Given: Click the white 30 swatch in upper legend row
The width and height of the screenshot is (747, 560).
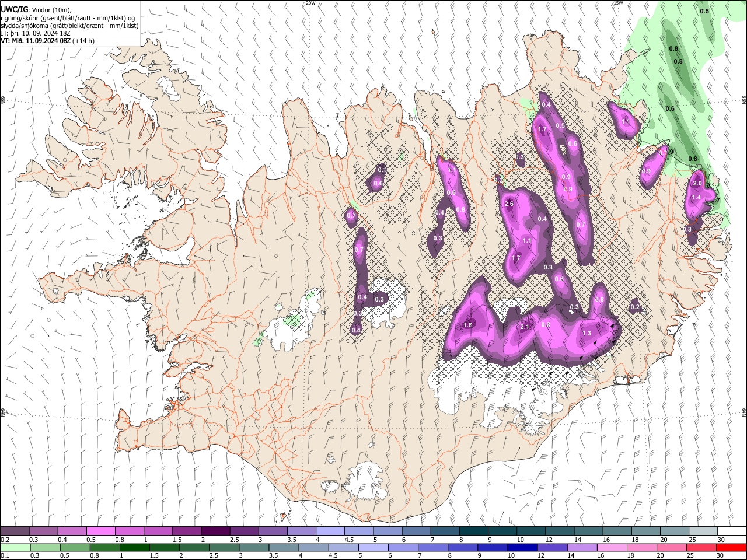Looking at the screenshot, I should pyautogui.click(x=732, y=531).
